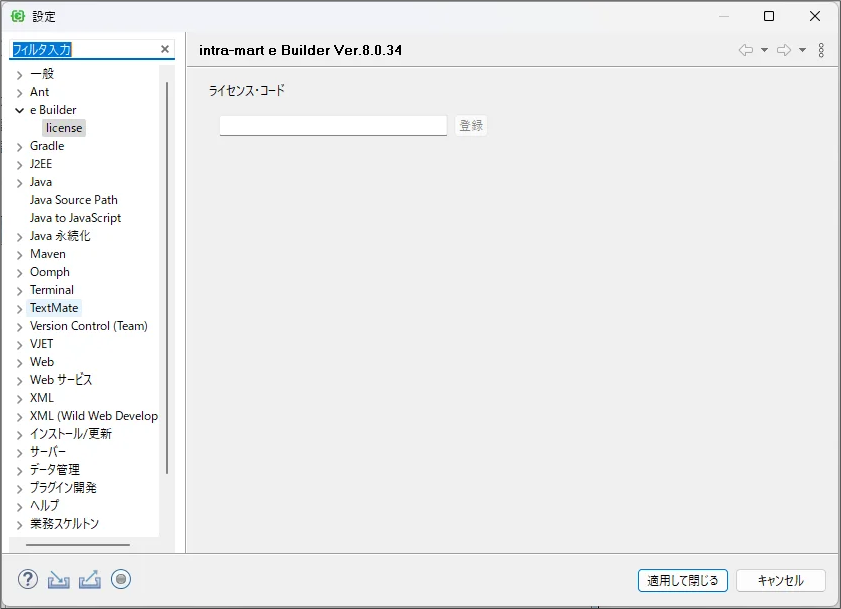The height and width of the screenshot is (609, 841).
Task: Click the import preferences icon
Action: (58, 579)
